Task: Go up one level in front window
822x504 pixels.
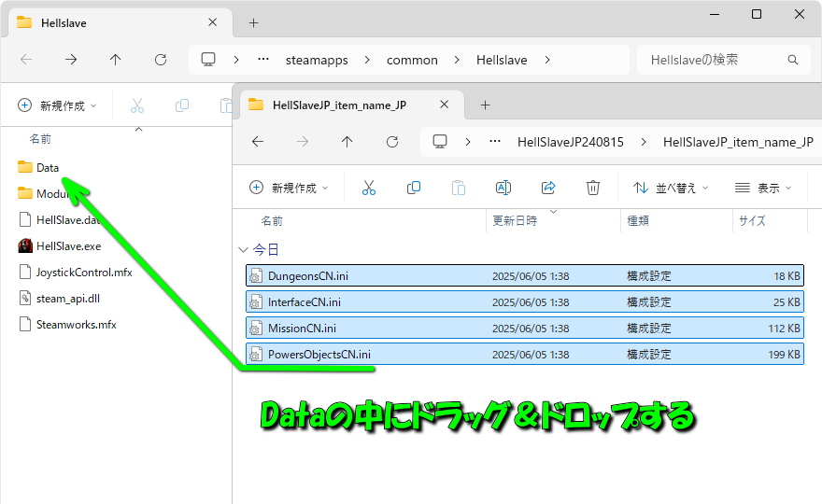Action: (347, 142)
